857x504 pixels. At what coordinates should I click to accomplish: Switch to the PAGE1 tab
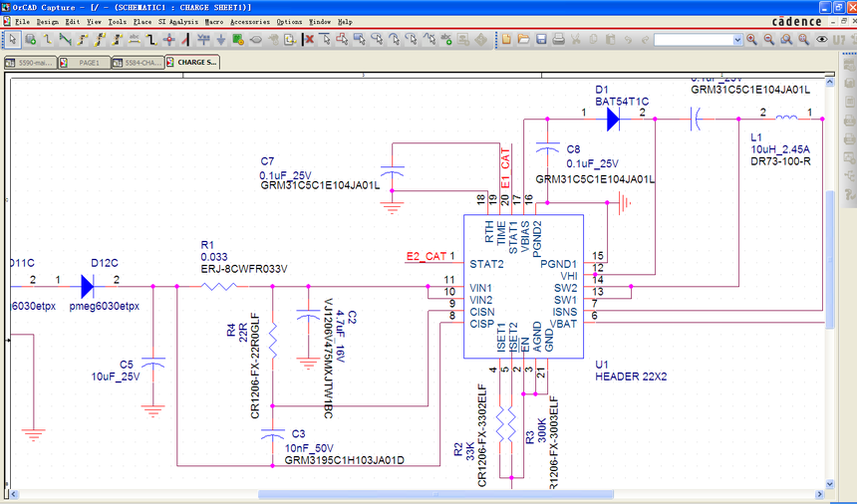coord(84,63)
